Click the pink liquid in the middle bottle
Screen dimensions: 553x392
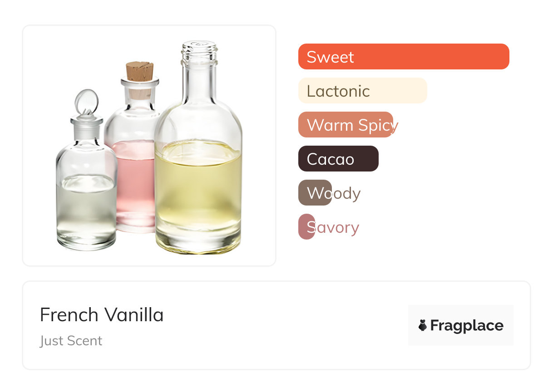point(134,181)
